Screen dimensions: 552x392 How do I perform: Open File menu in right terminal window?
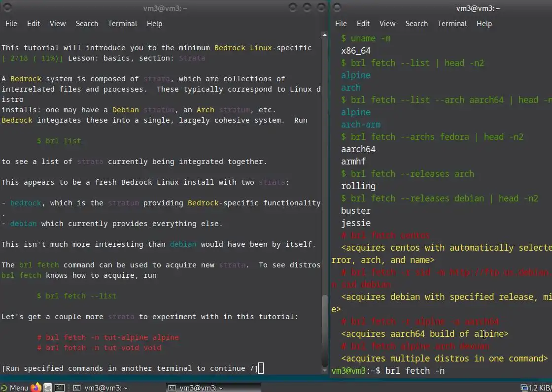click(x=341, y=24)
